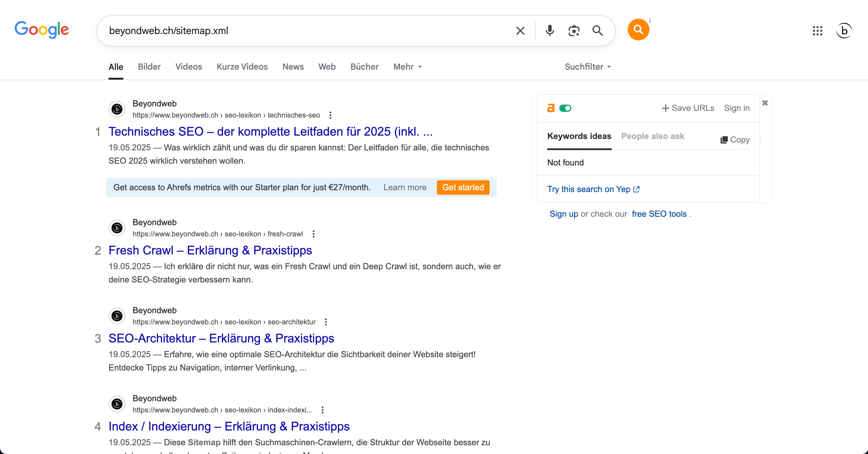
Task: Click the Google logo
Action: tap(41, 30)
